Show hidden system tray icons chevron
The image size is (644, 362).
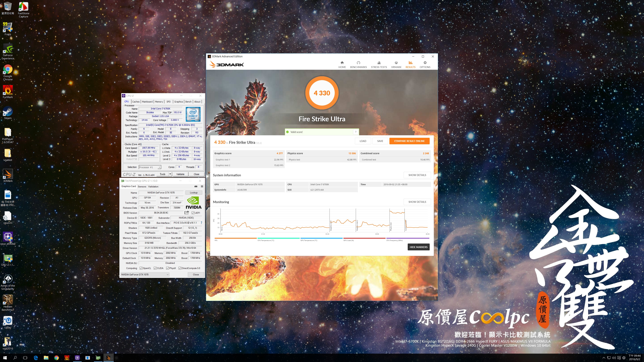604,358
